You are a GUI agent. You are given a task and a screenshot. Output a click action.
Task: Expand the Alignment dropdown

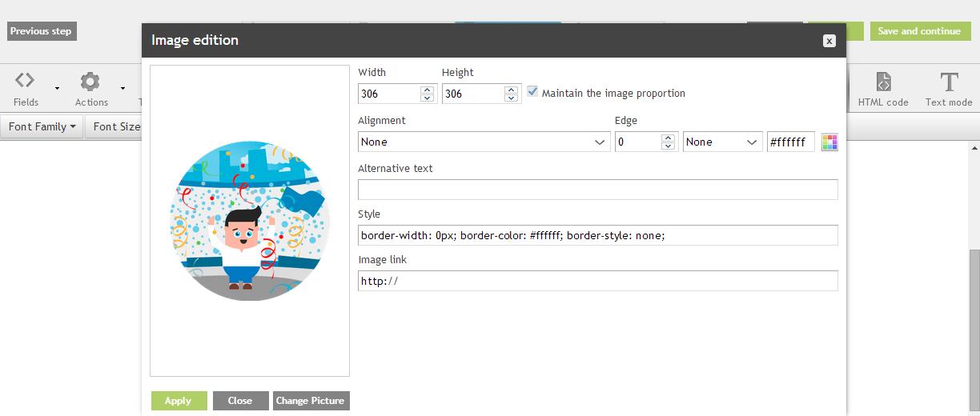pyautogui.click(x=484, y=142)
